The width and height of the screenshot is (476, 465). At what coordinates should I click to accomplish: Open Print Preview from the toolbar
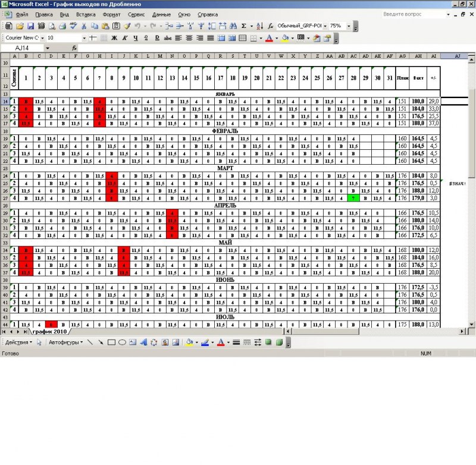(52, 26)
